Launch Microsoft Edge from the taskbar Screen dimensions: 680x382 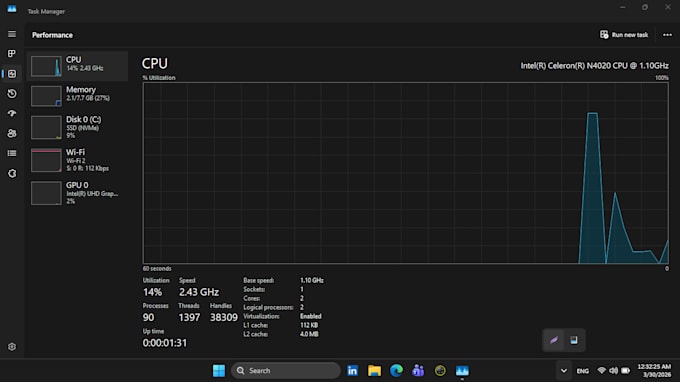point(396,371)
